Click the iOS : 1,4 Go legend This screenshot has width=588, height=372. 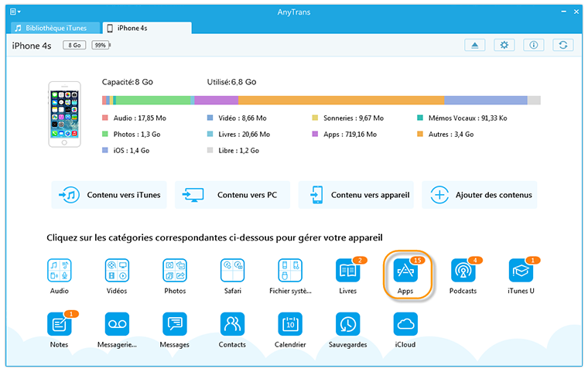click(126, 150)
